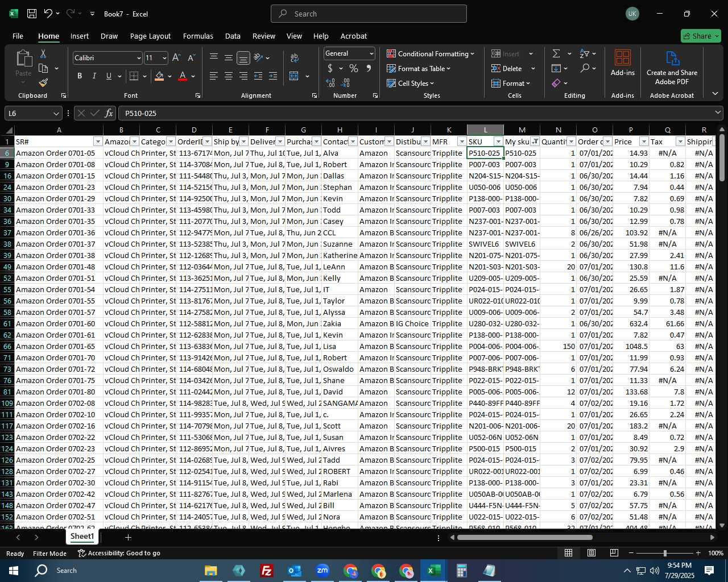Toggle Middle Align button
728x582 pixels.
pyautogui.click(x=228, y=57)
